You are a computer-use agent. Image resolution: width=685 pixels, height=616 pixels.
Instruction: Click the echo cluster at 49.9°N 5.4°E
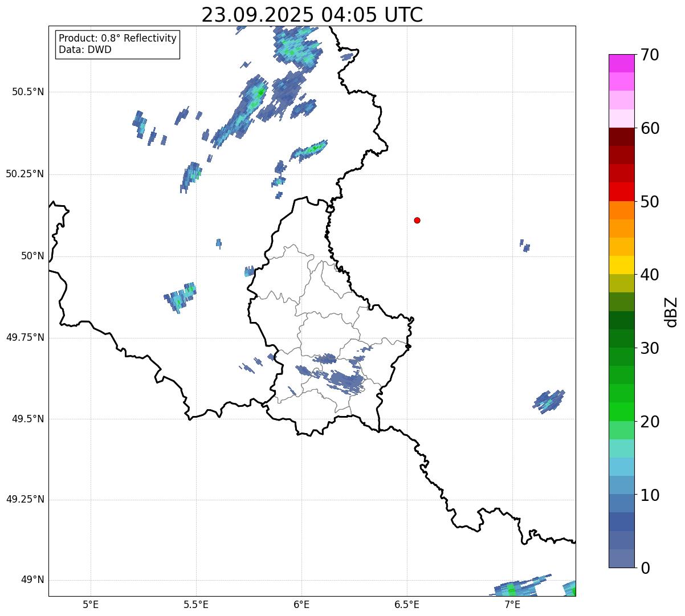[180, 297]
